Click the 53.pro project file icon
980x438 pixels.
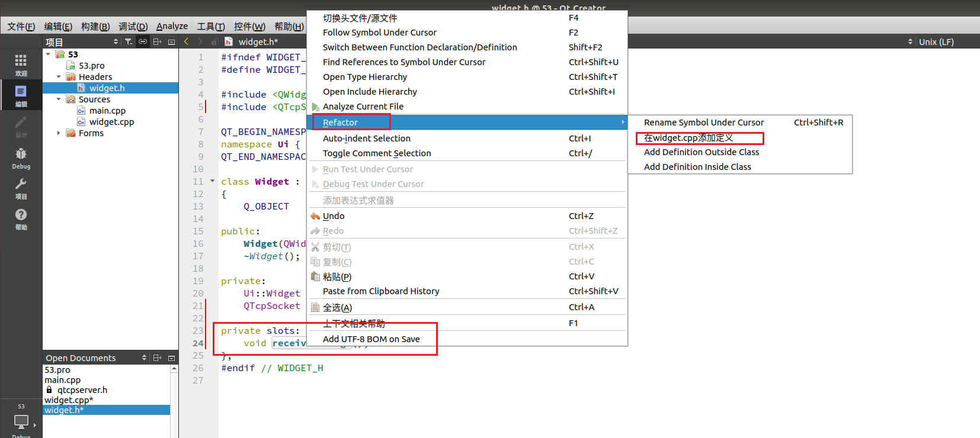click(71, 66)
